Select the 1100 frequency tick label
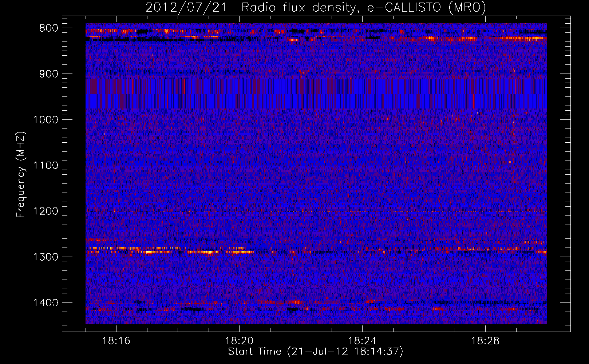The width and height of the screenshot is (589, 364). click(46, 166)
